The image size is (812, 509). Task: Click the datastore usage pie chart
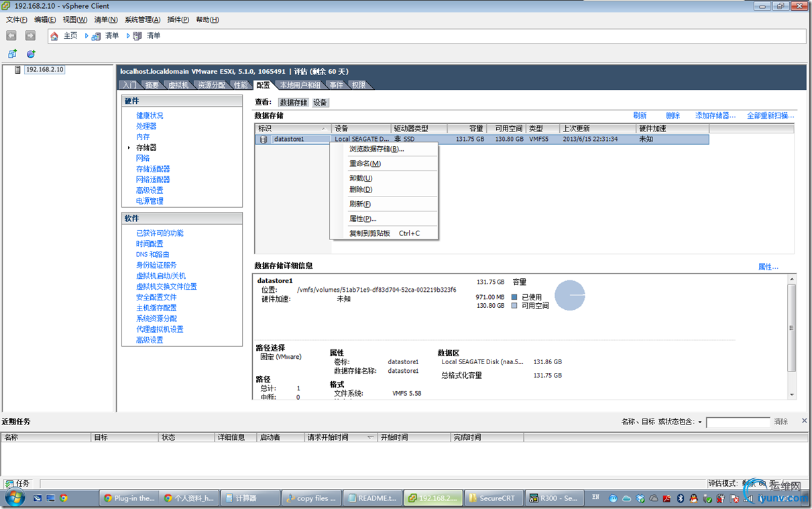570,295
